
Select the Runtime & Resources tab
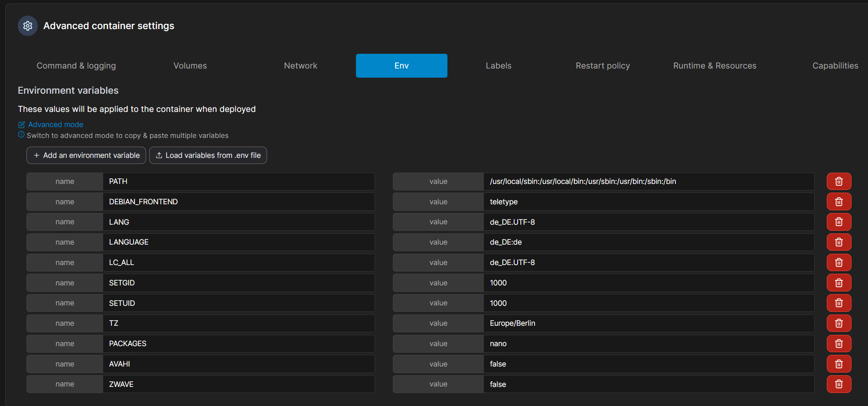[x=714, y=65]
